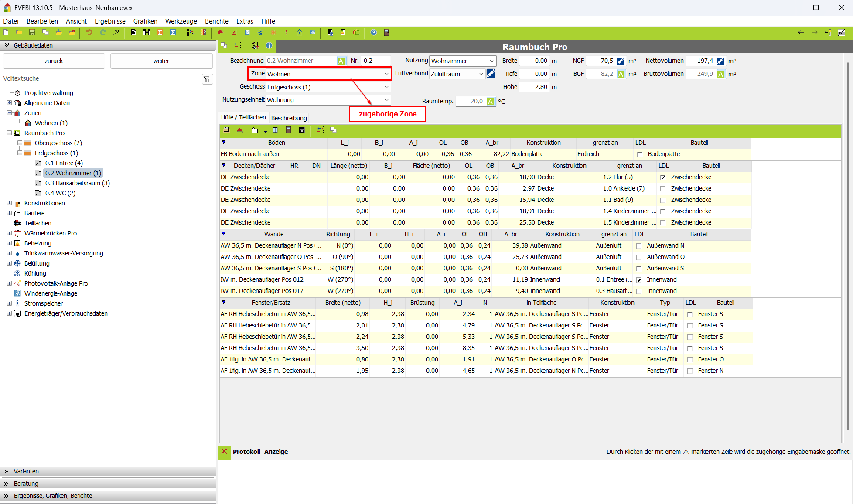Viewport: 853px width, 504px height.
Task: Expand Obergeschoss (2) tree node
Action: 20,143
